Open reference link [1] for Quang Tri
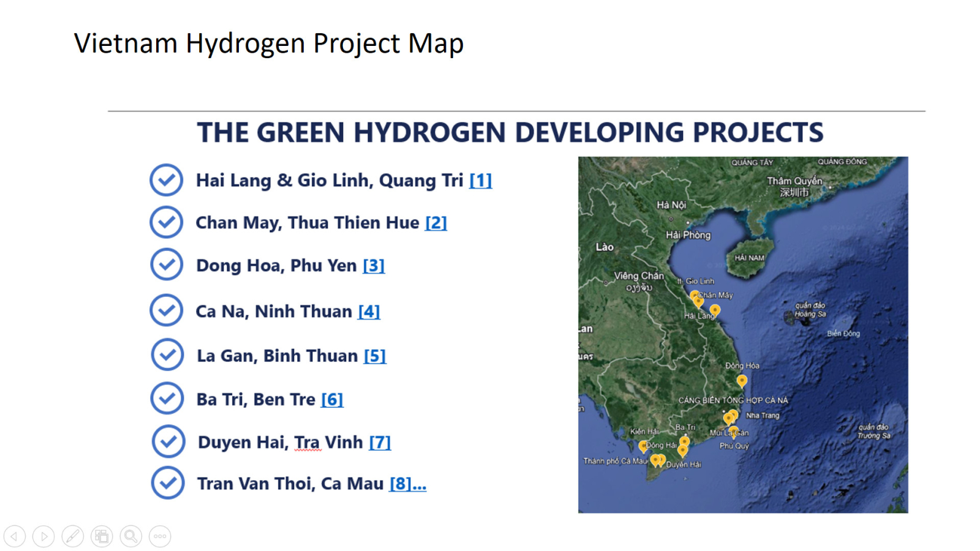 tap(480, 181)
